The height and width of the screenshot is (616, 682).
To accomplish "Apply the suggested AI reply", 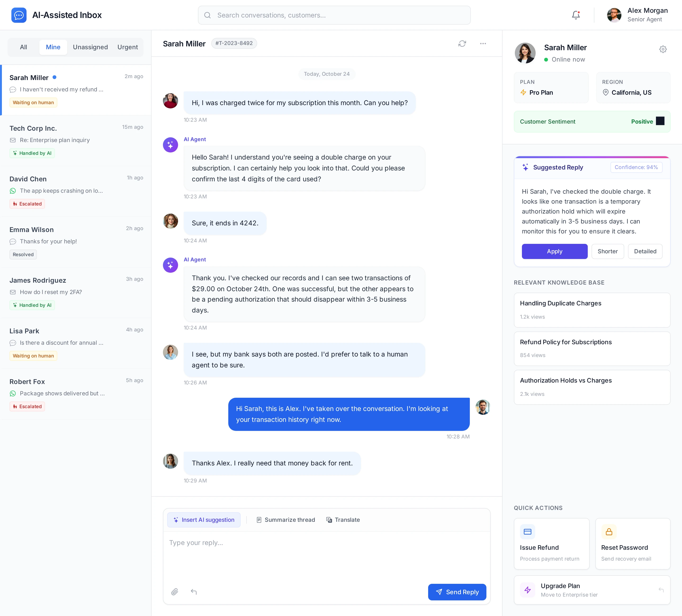I will tap(554, 251).
